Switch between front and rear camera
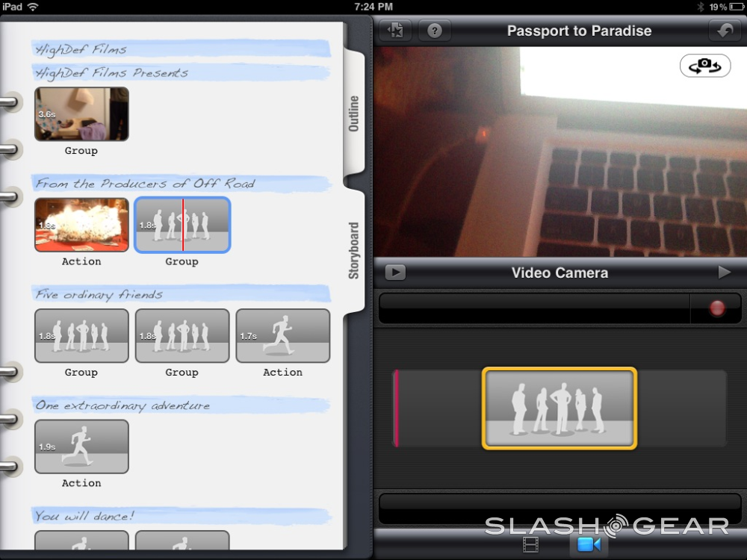747x560 pixels. pos(704,66)
